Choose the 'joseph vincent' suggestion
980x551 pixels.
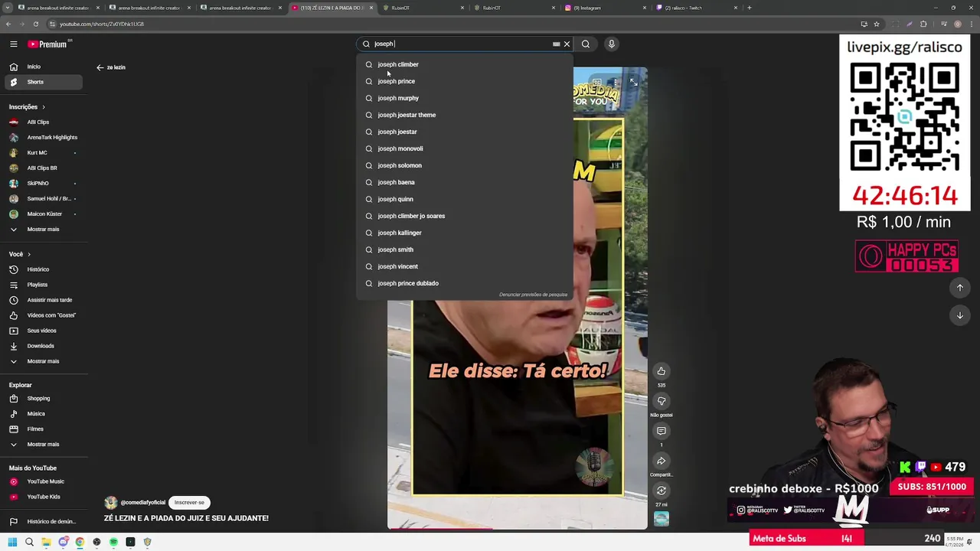coord(465,266)
